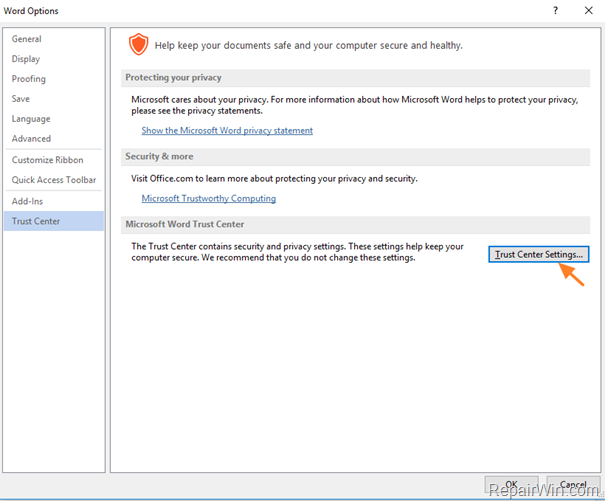605x501 pixels.
Task: Select Customize Ribbon in sidebar
Action: point(54,160)
